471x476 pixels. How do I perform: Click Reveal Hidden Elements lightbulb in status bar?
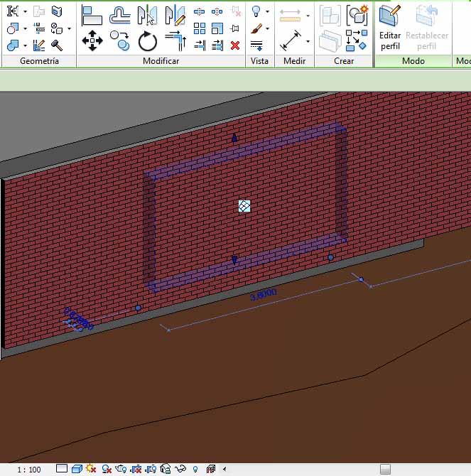pos(195,469)
